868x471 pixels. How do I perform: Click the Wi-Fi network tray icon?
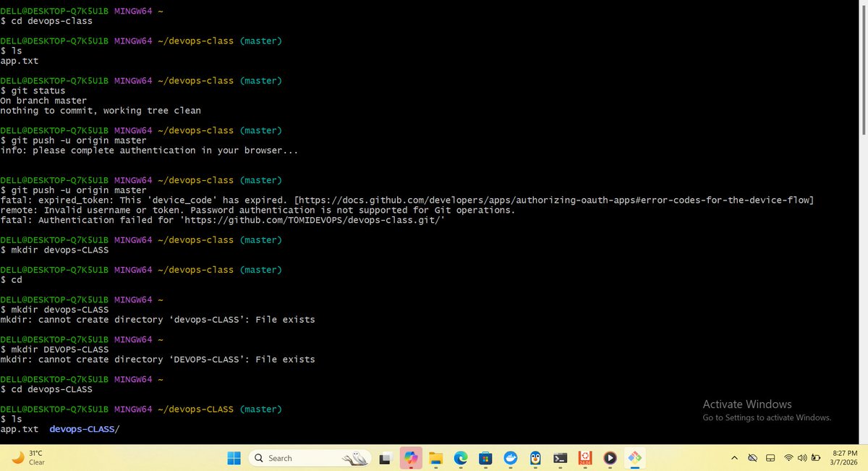788,458
